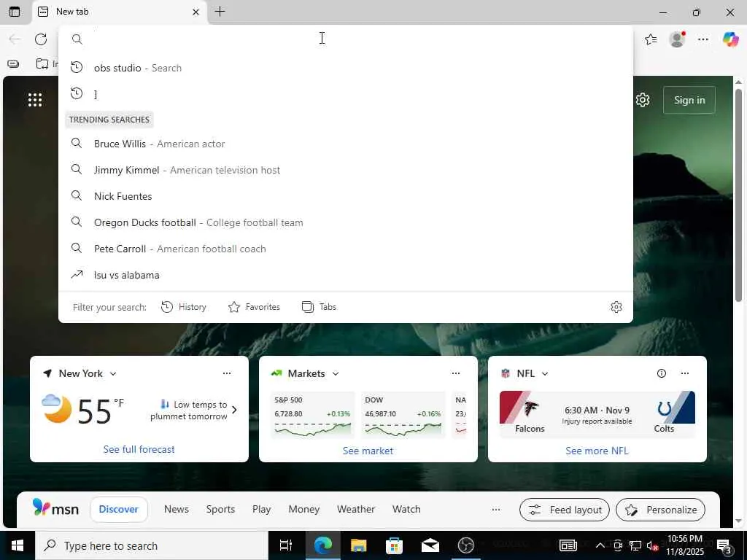
Task: Open page settings gear icon
Action: point(643,100)
